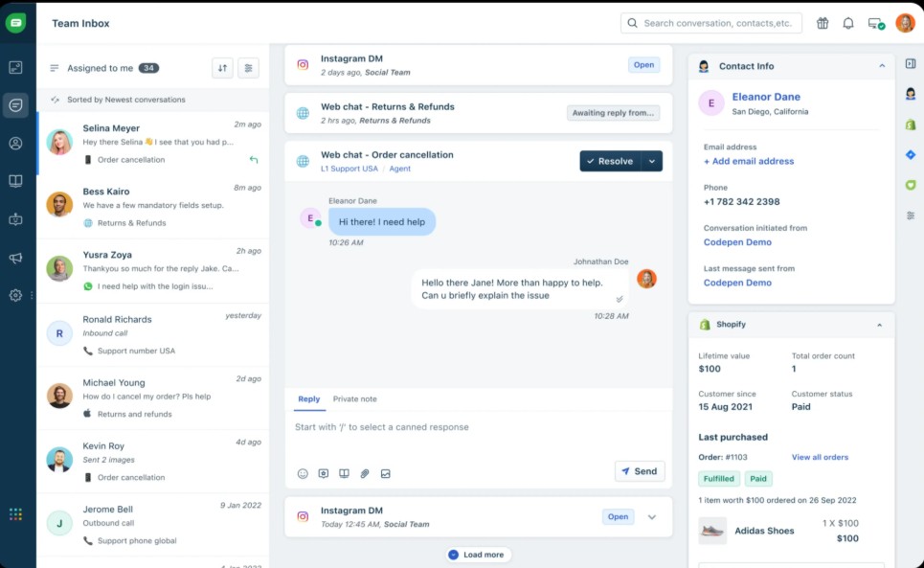924x568 pixels.
Task: Click the Send button
Action: tap(640, 471)
